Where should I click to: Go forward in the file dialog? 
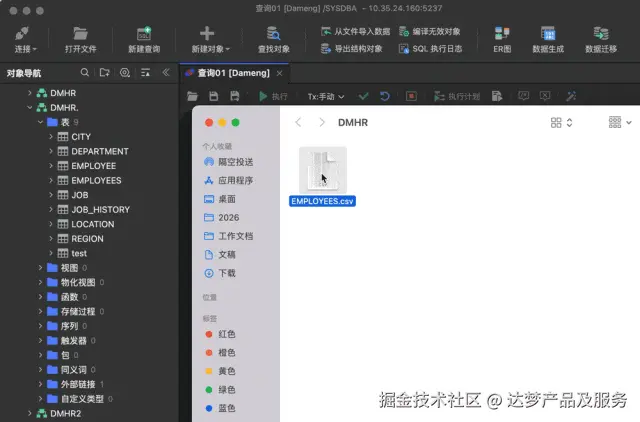coord(322,122)
